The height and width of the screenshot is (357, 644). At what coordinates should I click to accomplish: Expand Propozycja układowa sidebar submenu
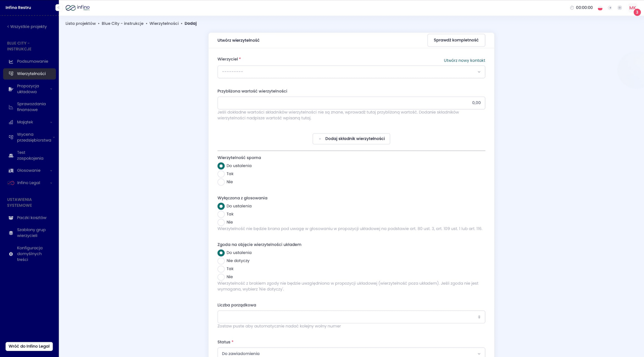(x=51, y=89)
